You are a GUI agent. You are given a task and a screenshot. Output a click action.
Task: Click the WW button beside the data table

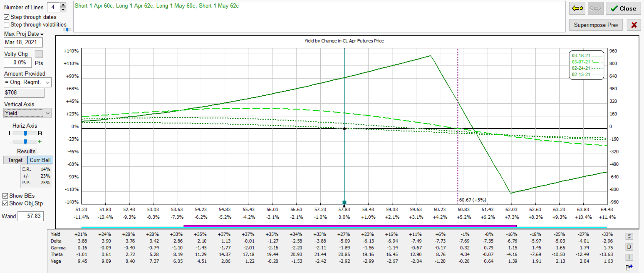pos(629,236)
